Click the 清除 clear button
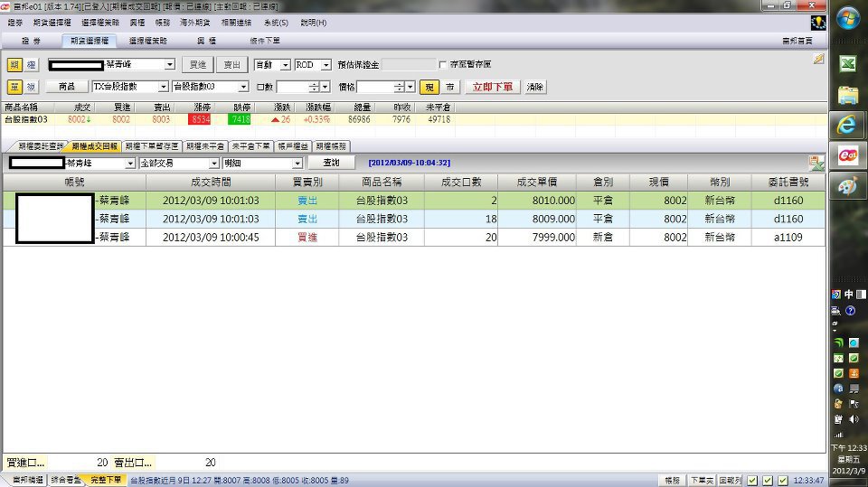Image resolution: width=868 pixels, height=487 pixels. pos(534,87)
